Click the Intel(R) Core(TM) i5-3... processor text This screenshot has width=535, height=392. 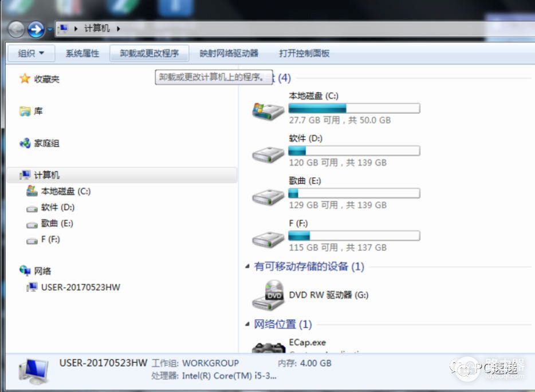(229, 375)
